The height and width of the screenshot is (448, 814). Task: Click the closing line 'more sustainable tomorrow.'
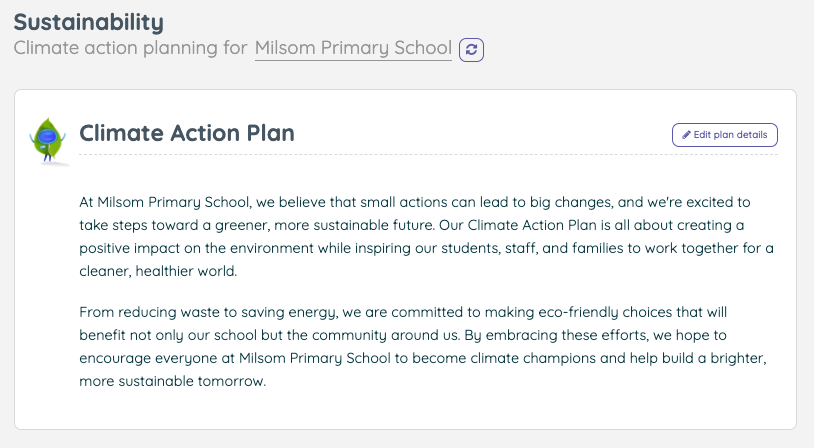coord(173,381)
